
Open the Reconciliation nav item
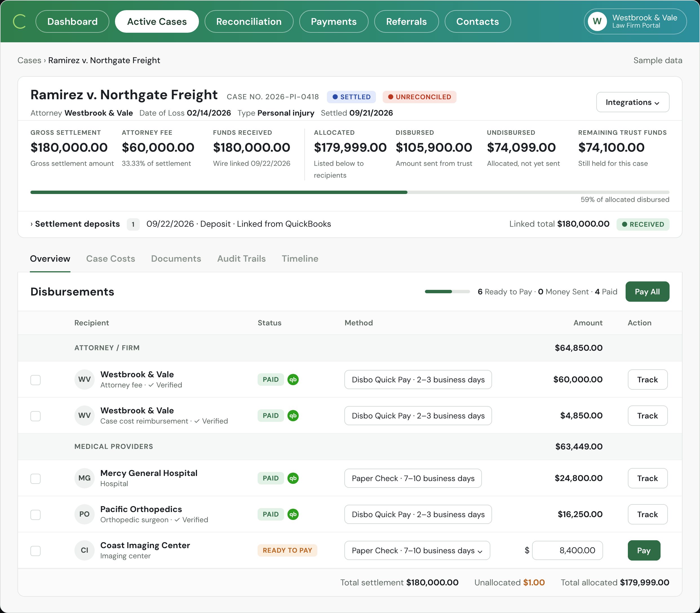(x=249, y=21)
